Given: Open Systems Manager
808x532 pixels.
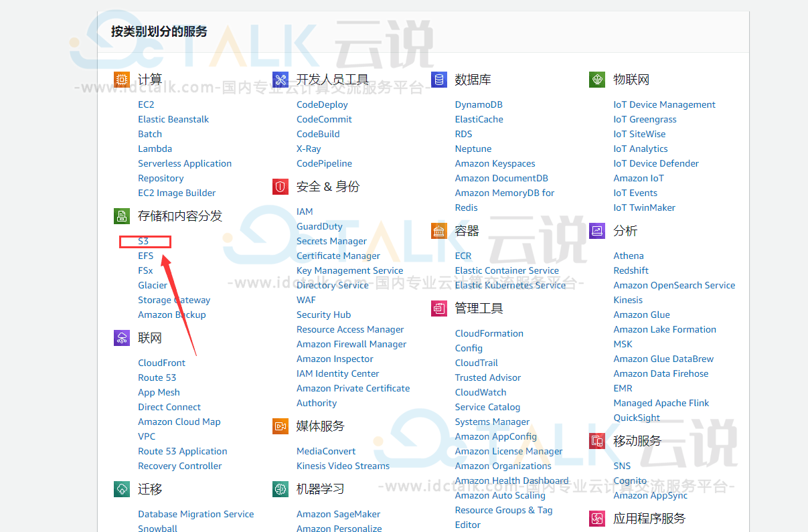Looking at the screenshot, I should click(x=492, y=422).
